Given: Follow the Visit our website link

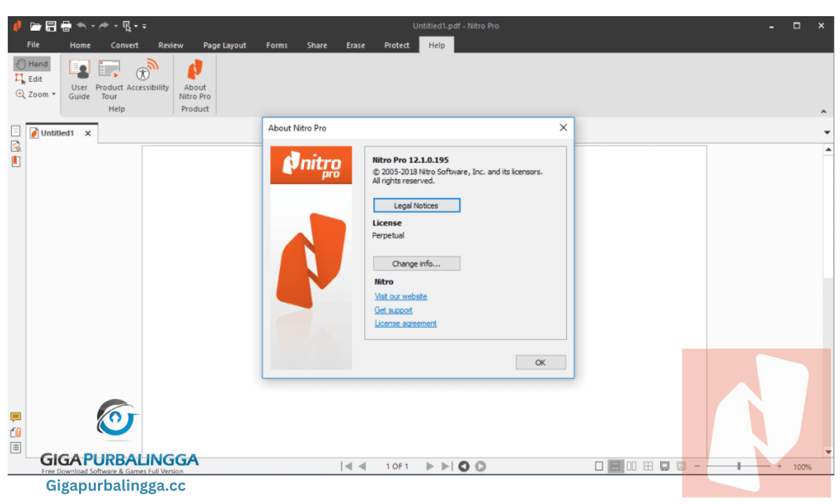Looking at the screenshot, I should [x=400, y=296].
